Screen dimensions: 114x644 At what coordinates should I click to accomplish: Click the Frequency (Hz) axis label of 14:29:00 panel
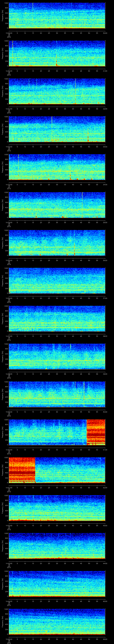tap(3, 16)
